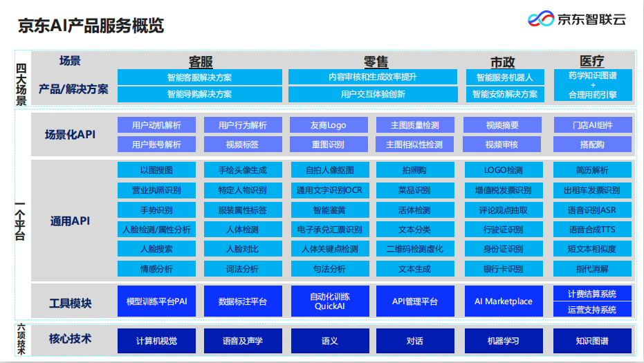The image size is (644, 363).
Task: Select the 视频审核 box
Action: point(502,144)
